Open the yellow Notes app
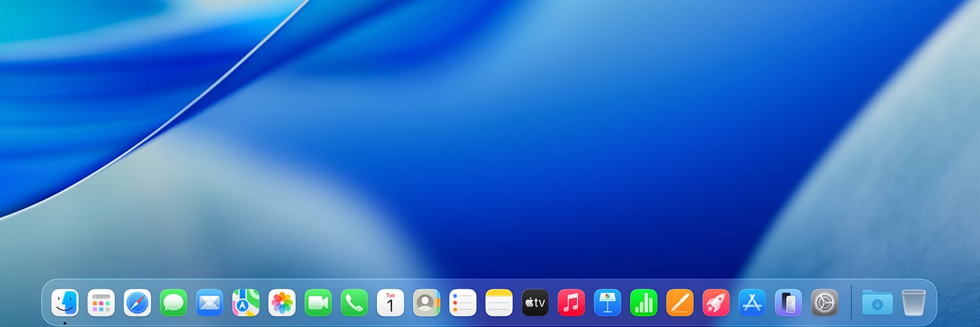 499,303
